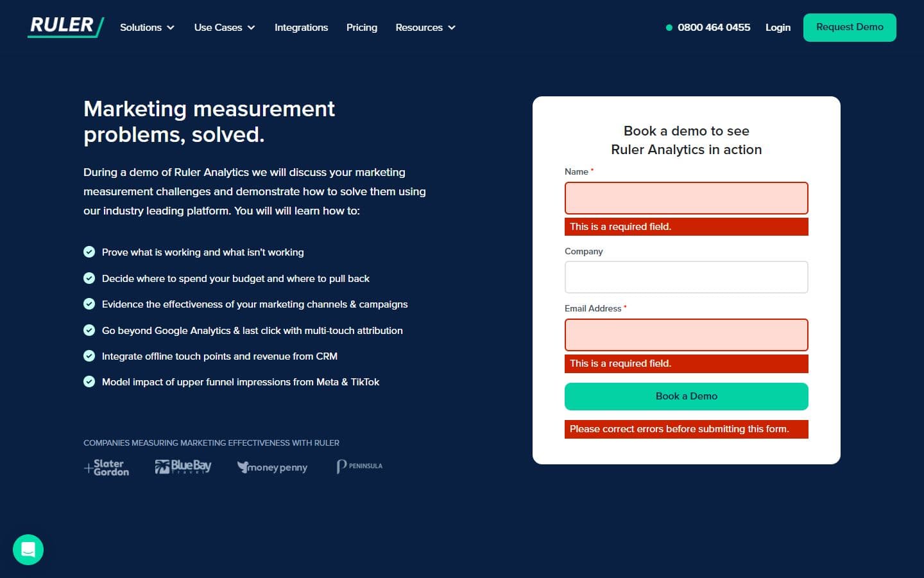Click the BlueBay Travel logo

click(183, 467)
